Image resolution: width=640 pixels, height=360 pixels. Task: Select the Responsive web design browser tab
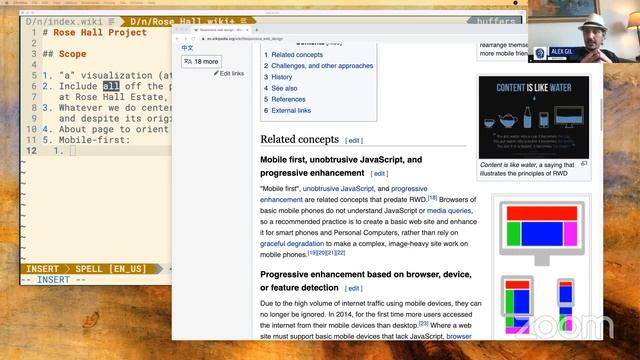pyautogui.click(x=221, y=30)
